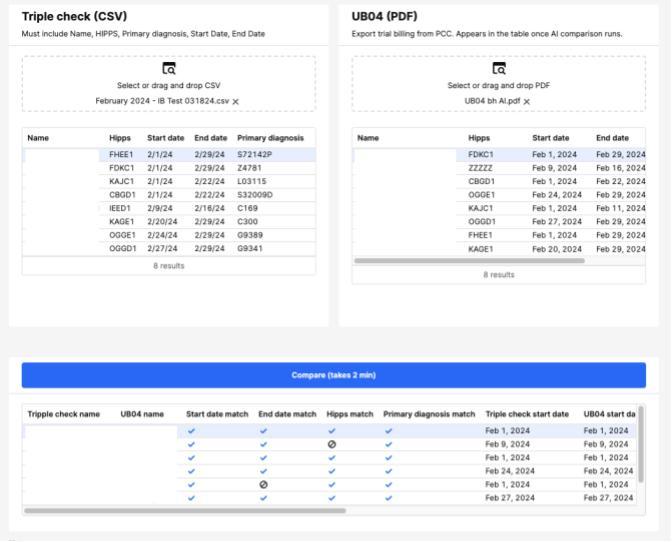Open the PDF drag and drop area

pos(499,84)
